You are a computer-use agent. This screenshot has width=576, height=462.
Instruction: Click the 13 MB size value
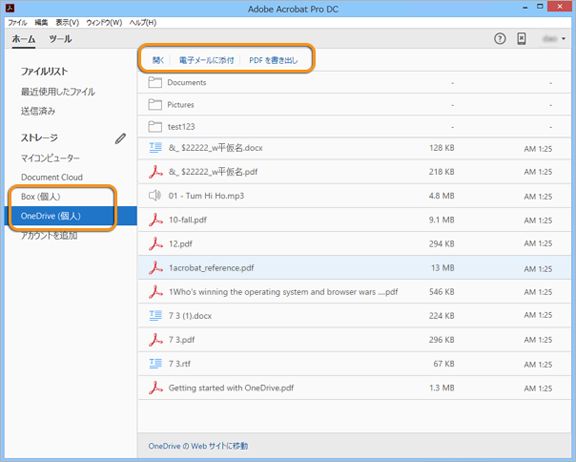[443, 268]
